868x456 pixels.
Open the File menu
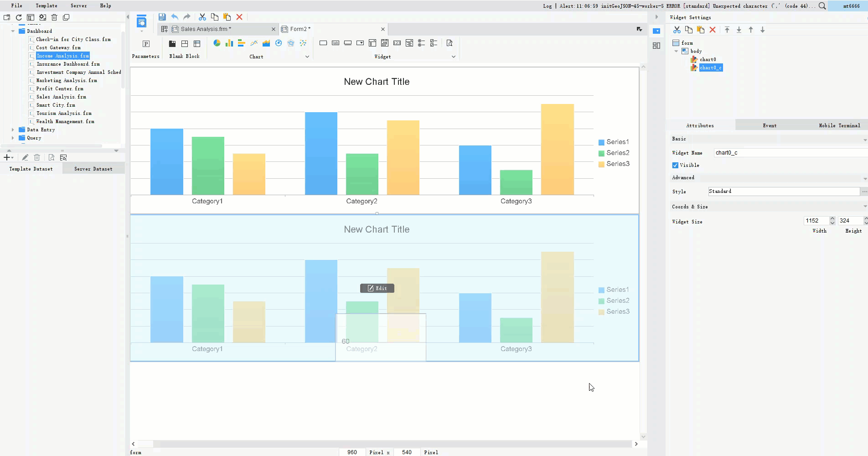[17, 5]
